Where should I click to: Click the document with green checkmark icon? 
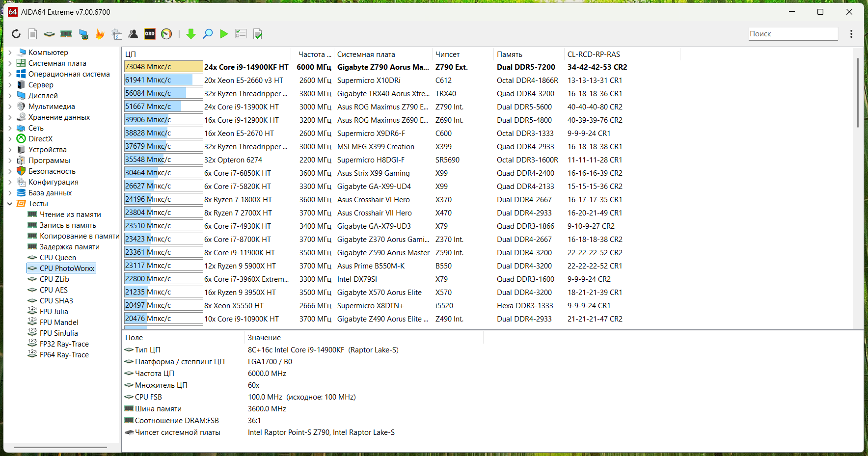tap(258, 34)
